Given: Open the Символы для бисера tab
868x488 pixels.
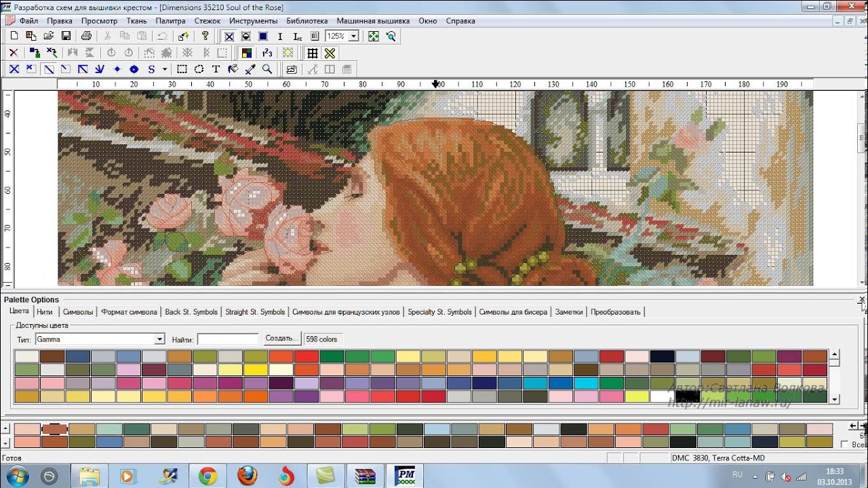Looking at the screenshot, I should (513, 312).
